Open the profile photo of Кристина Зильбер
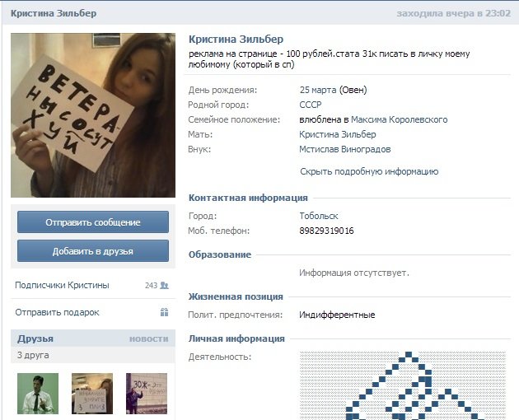The width and height of the screenshot is (519, 420). 93,115
